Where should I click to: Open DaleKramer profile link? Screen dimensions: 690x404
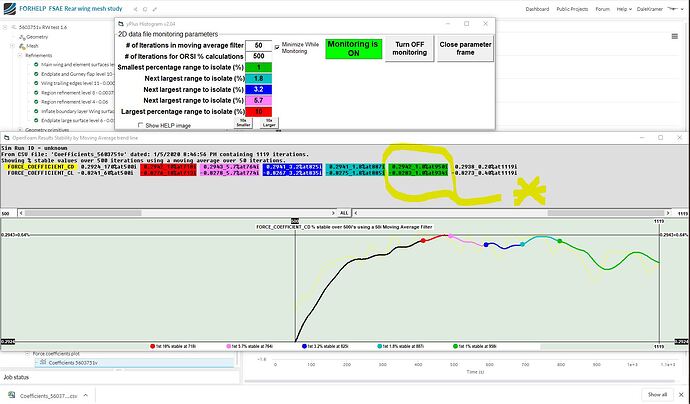coord(650,9)
